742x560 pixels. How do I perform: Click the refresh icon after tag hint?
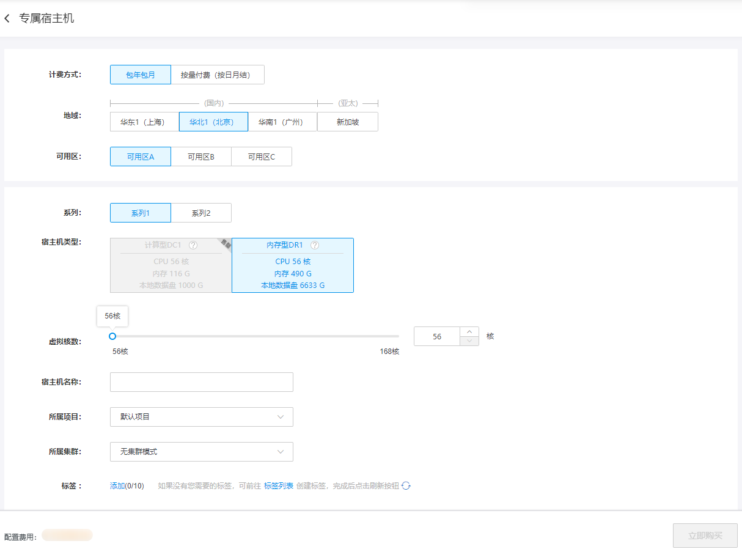tap(406, 486)
